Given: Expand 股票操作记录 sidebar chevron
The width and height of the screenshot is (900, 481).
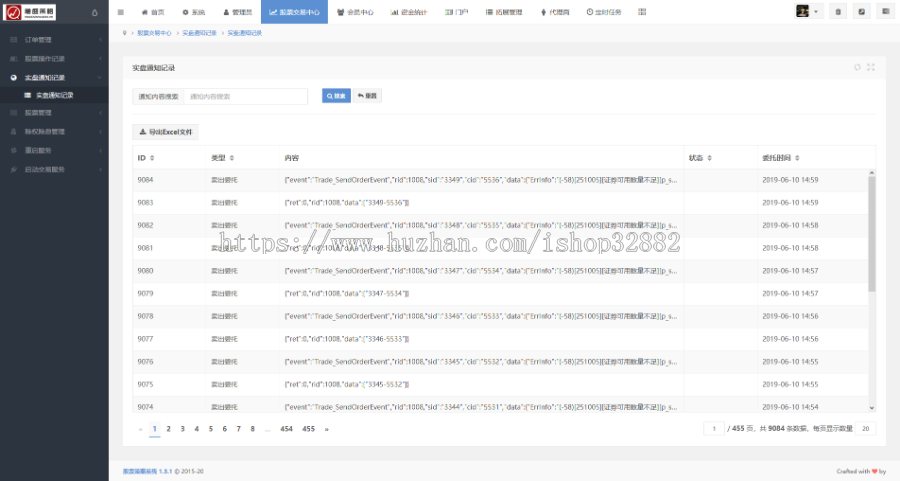Looking at the screenshot, I should [100, 59].
